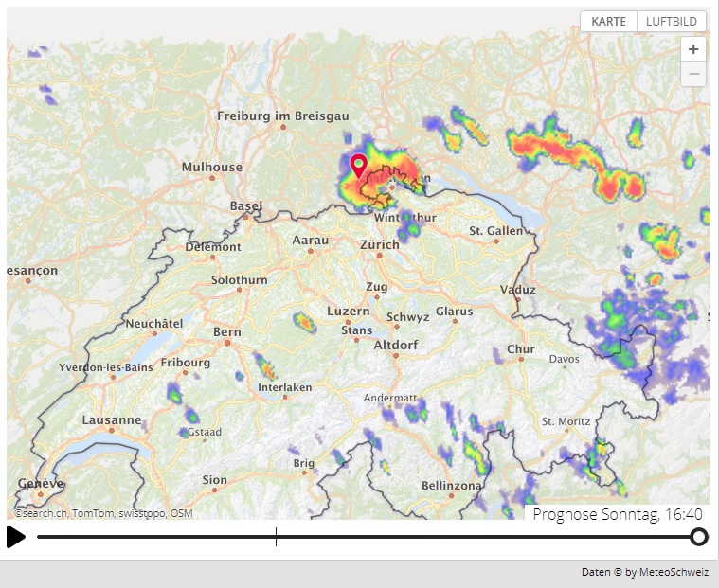Click the Sion city label
This screenshot has width=719, height=588.
[x=215, y=480]
